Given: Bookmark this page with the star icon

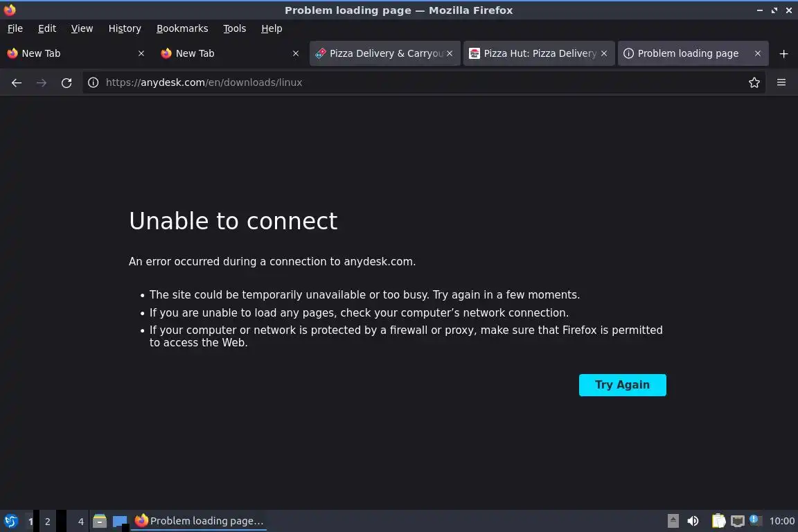Looking at the screenshot, I should coord(754,82).
